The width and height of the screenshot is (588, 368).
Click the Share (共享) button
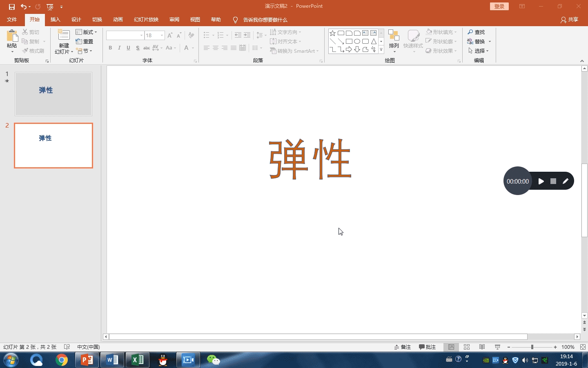[x=570, y=20]
